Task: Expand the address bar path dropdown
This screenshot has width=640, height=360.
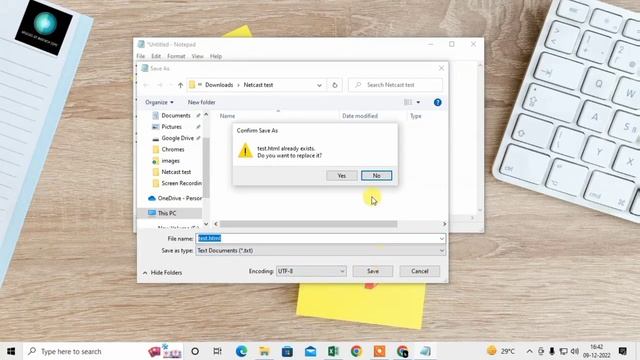Action: pyautogui.click(x=319, y=85)
